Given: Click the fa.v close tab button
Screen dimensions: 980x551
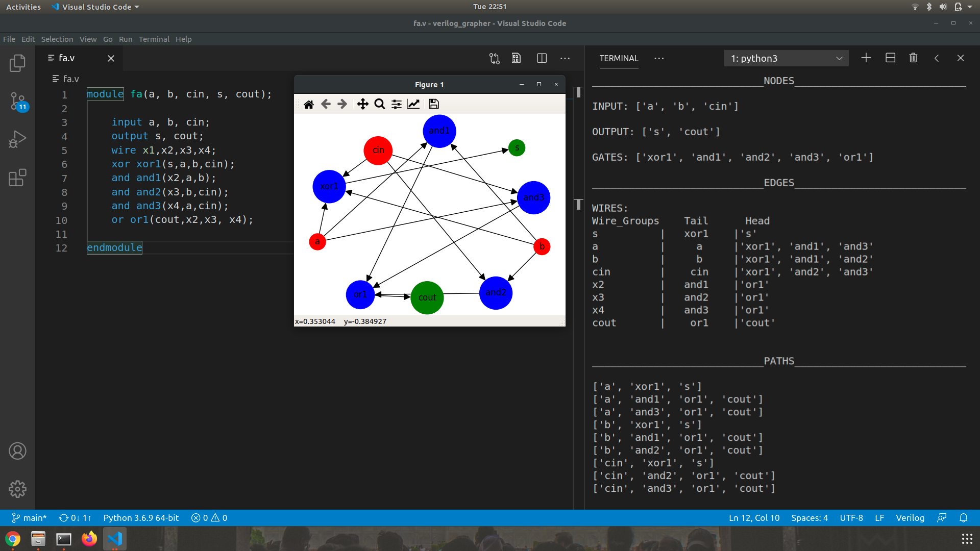Looking at the screenshot, I should click(110, 59).
